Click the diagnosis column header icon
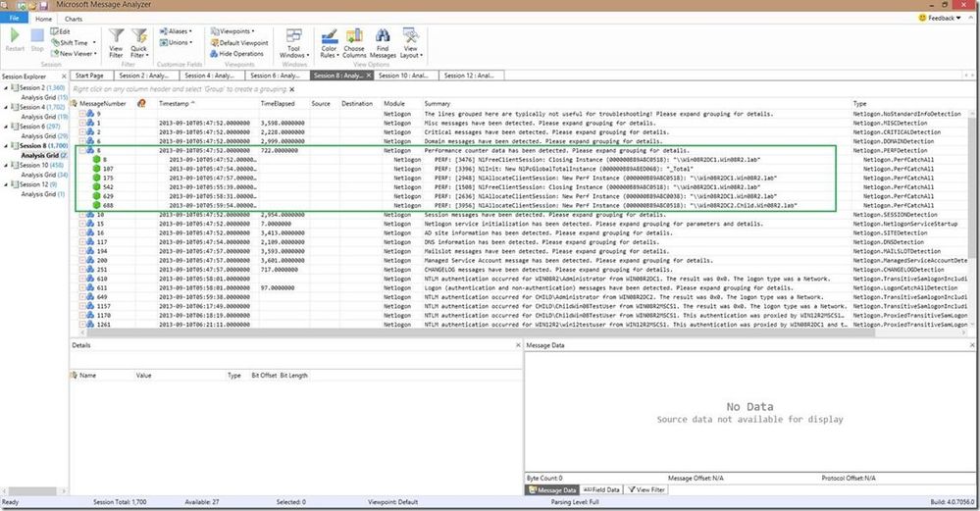The image size is (980, 511). [142, 104]
